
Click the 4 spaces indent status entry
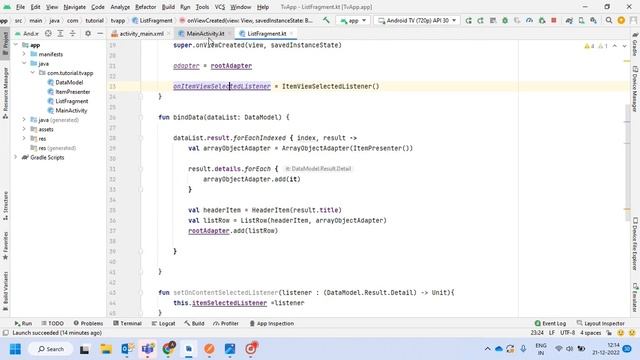tap(591, 333)
